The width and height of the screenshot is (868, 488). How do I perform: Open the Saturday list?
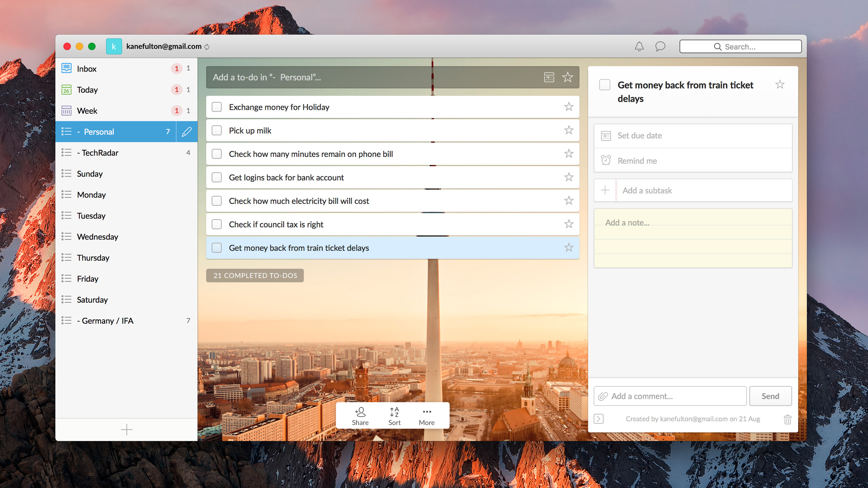126,300
